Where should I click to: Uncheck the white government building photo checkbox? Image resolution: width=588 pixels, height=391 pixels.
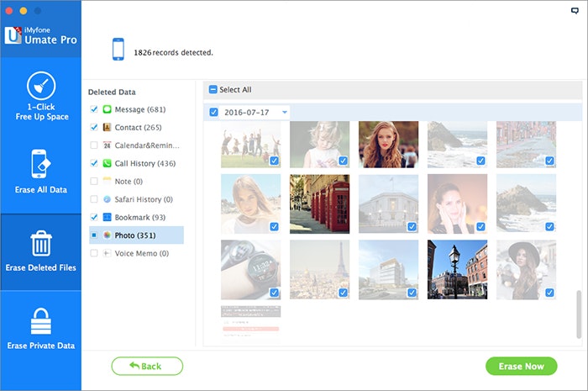coord(412,227)
